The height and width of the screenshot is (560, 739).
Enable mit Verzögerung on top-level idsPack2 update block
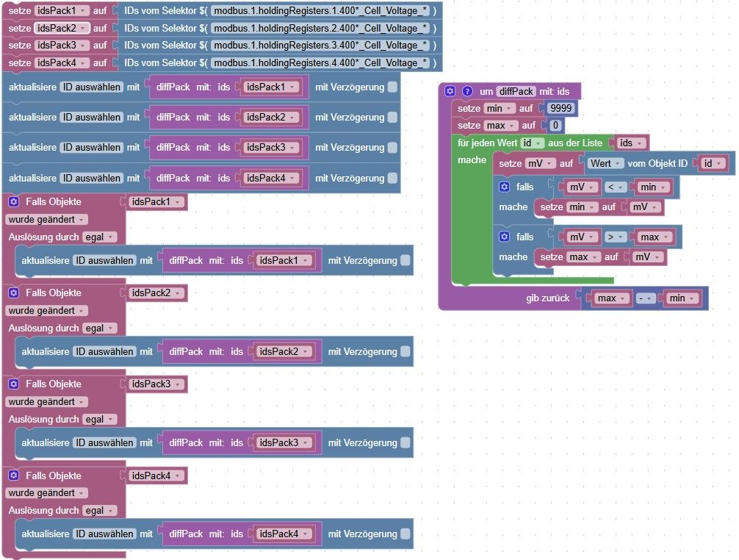pyautogui.click(x=392, y=117)
